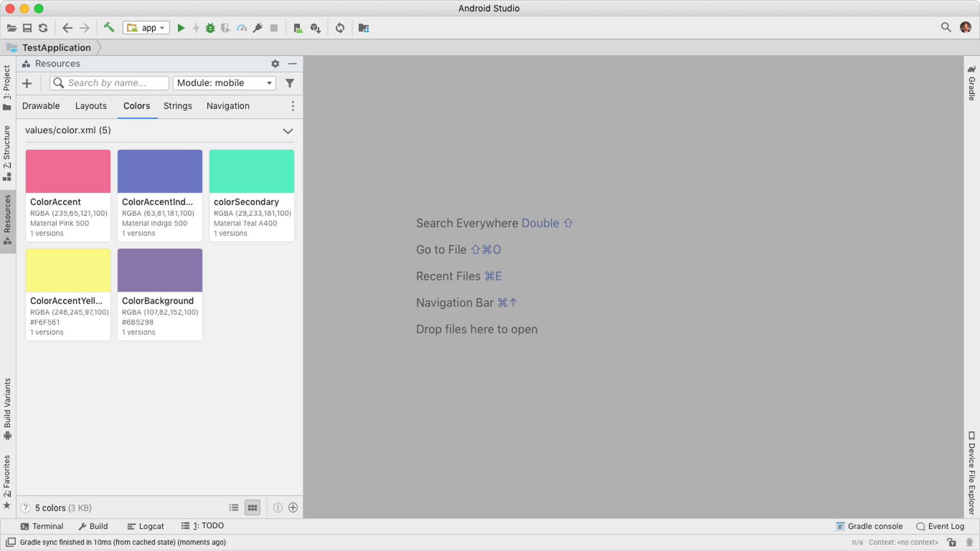Select the teal colorSecondary swatch
The image size is (980, 551).
(252, 171)
